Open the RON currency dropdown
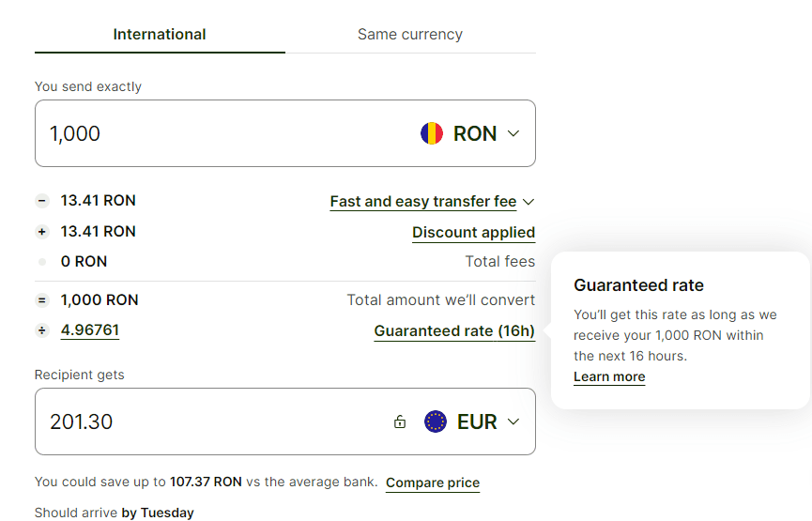812x521 pixels. click(x=513, y=133)
